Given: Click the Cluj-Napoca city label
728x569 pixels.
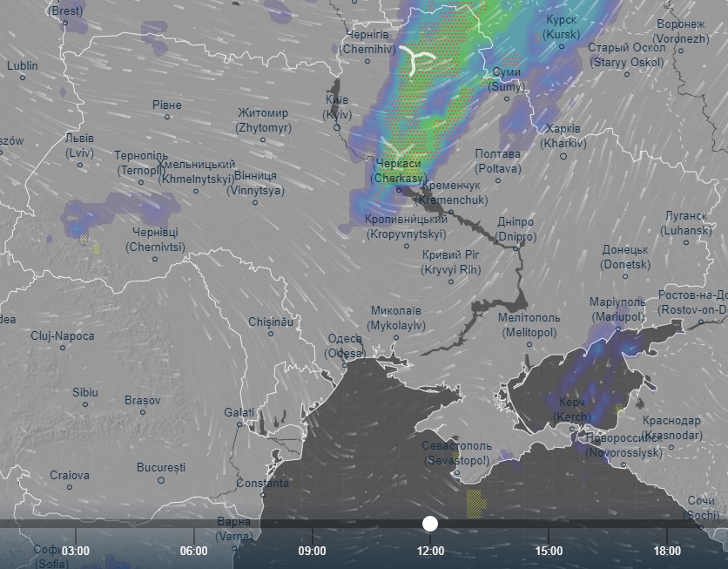Looking at the screenshot, I should [62, 335].
